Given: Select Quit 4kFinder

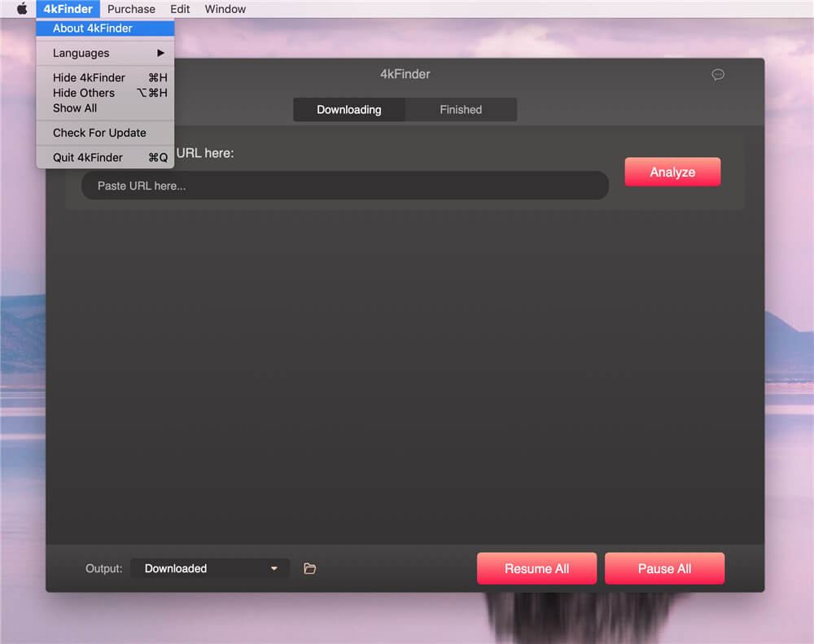Looking at the screenshot, I should [87, 157].
